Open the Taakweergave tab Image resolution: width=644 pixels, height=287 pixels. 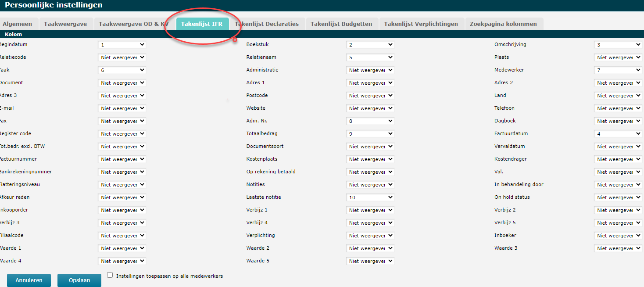[65, 24]
